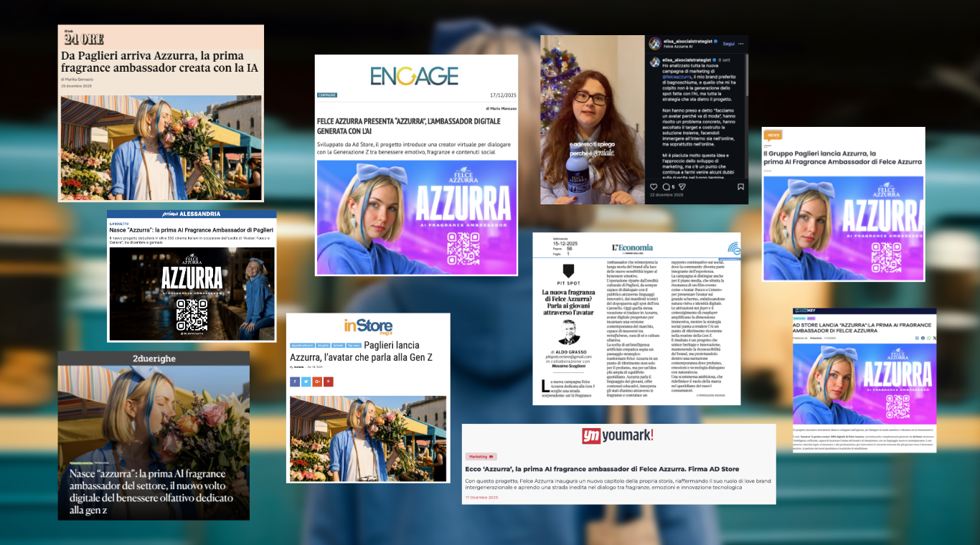This screenshot has height=545, width=980.
Task: Share inStore article on Facebook
Action: 295,381
